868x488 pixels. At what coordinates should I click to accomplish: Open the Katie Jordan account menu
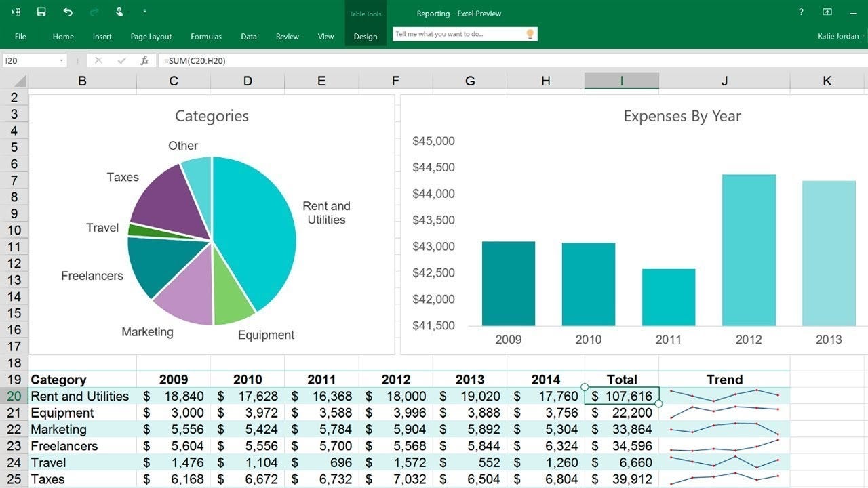coord(837,36)
